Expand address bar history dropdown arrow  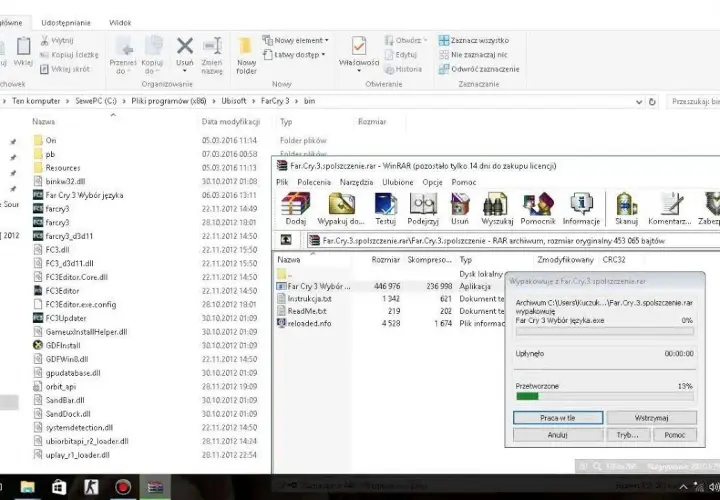(639, 102)
